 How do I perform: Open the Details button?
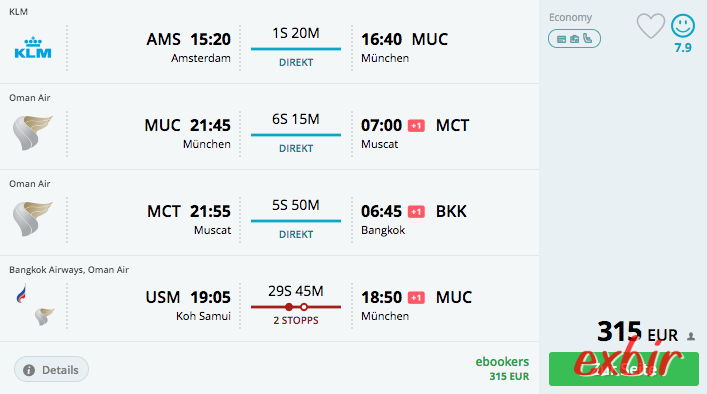pos(51,370)
